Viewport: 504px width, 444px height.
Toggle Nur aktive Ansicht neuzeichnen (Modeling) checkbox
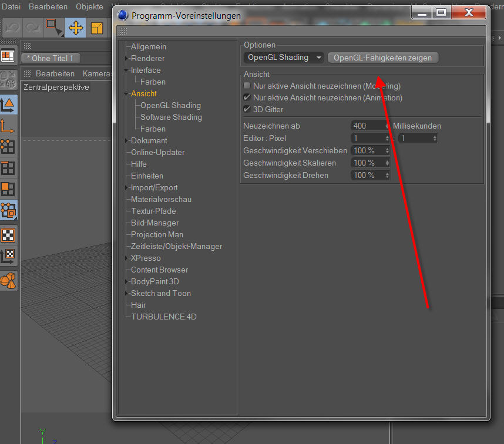point(247,86)
